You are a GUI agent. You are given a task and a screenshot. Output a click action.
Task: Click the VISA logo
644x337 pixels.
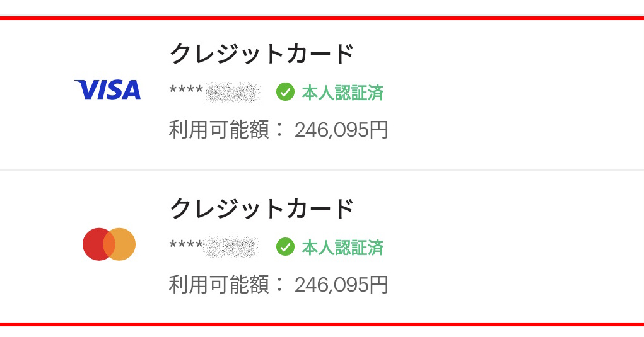[108, 90]
